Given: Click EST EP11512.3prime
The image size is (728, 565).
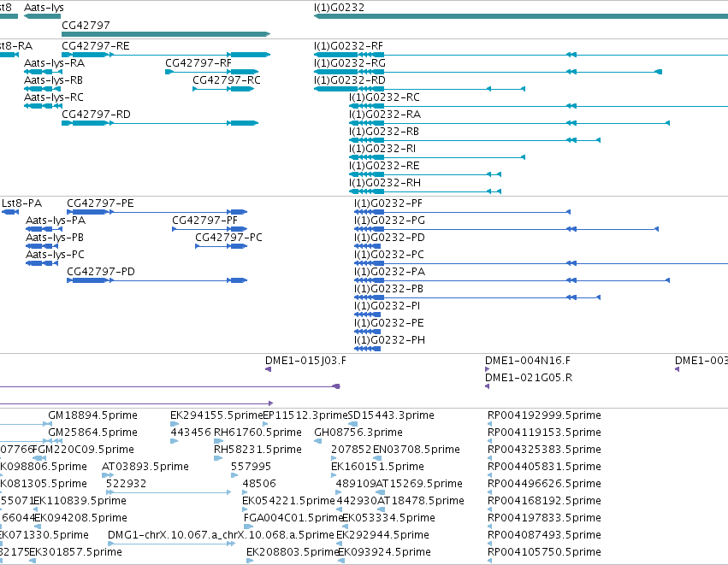Looking at the screenshot, I should pyautogui.click(x=305, y=415).
